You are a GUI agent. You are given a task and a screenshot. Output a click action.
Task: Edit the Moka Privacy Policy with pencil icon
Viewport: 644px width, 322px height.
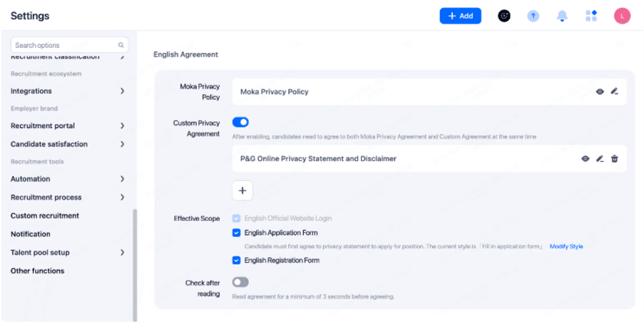(x=614, y=92)
